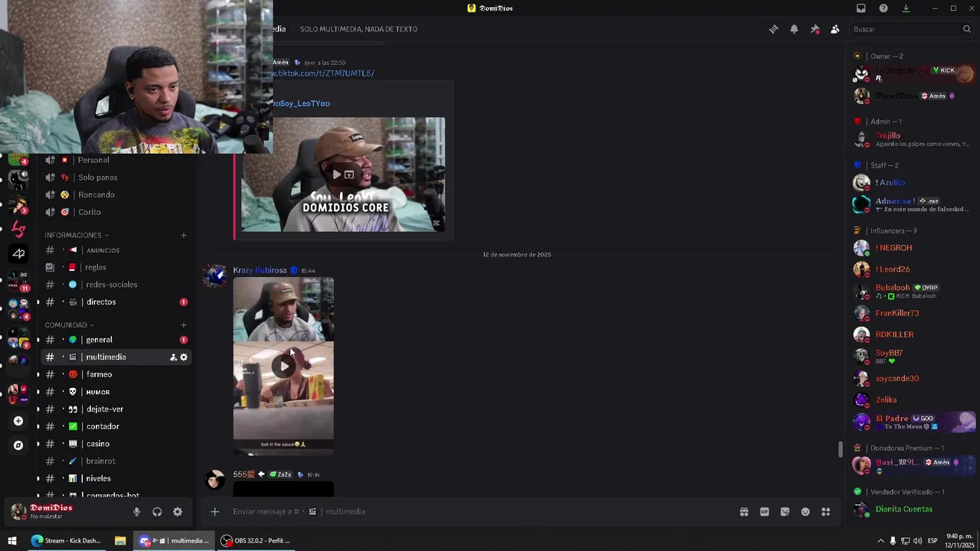Click the message input for multimedia
The width and height of the screenshot is (980, 551).
tap(475, 512)
